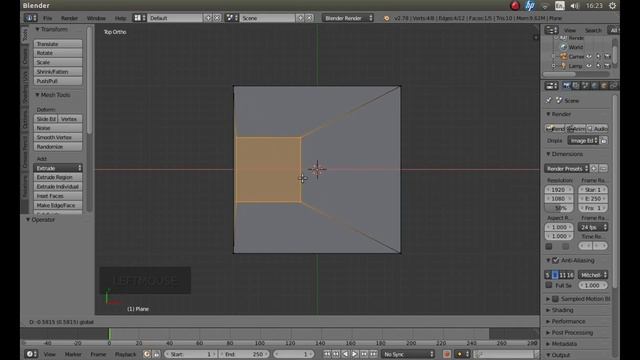Click the Blender logo icon in header
Image resolution: width=640 pixels, height=360 pixels.
pyautogui.click(x=387, y=18)
